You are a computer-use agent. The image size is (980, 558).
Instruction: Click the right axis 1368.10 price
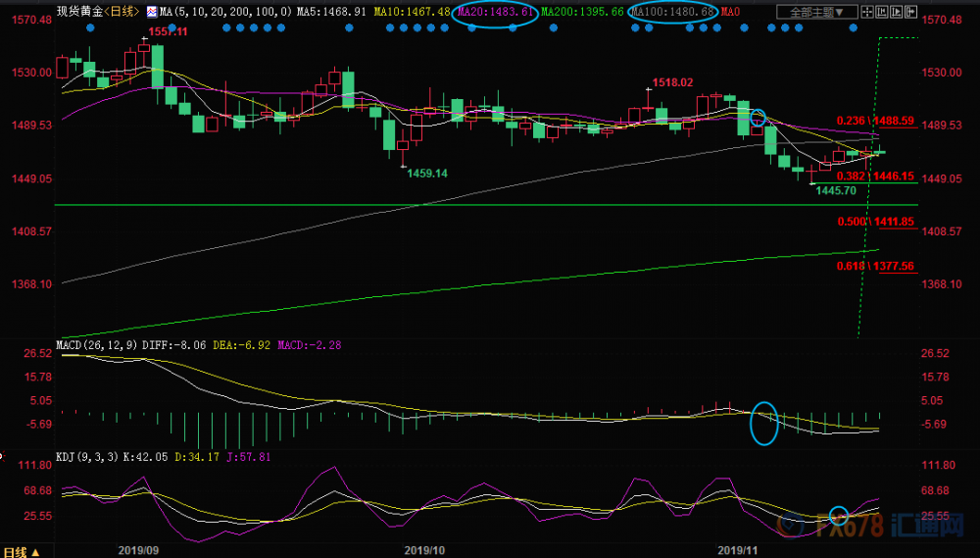click(x=942, y=284)
